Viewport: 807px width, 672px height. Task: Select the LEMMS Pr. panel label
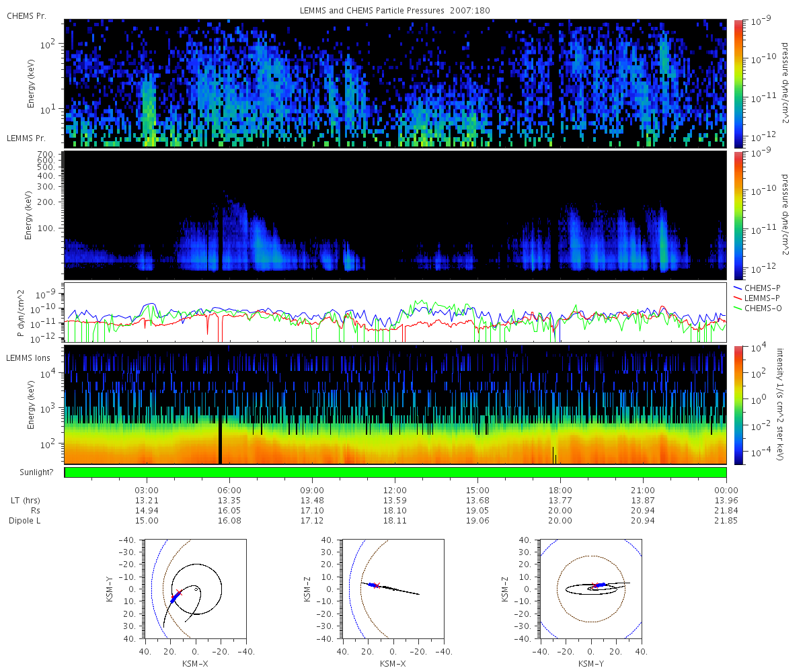coord(27,138)
